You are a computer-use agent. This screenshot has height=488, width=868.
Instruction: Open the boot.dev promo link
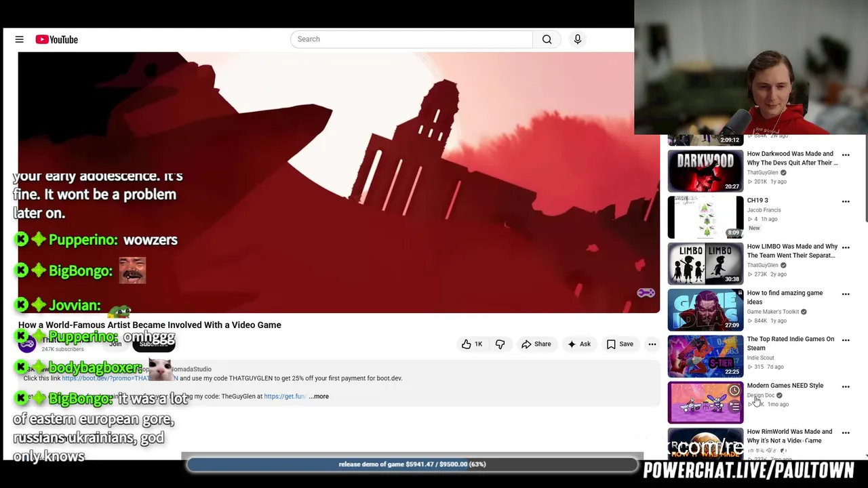(x=119, y=378)
